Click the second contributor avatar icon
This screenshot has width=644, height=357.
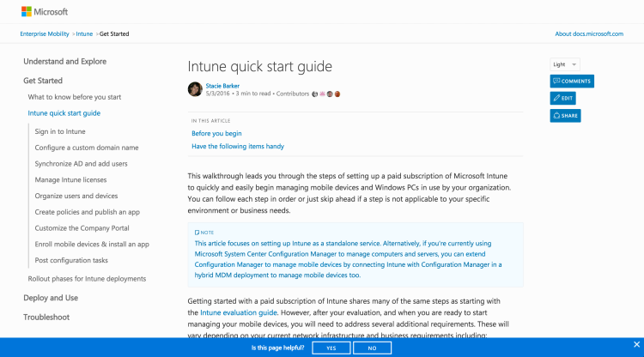[322, 94]
